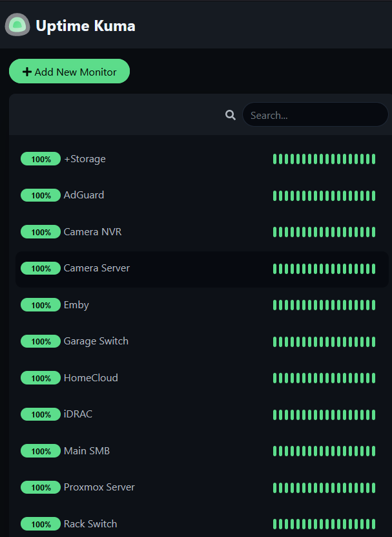Select the iDRAC monitor
Viewport: 392px width, 537px height.
point(202,414)
